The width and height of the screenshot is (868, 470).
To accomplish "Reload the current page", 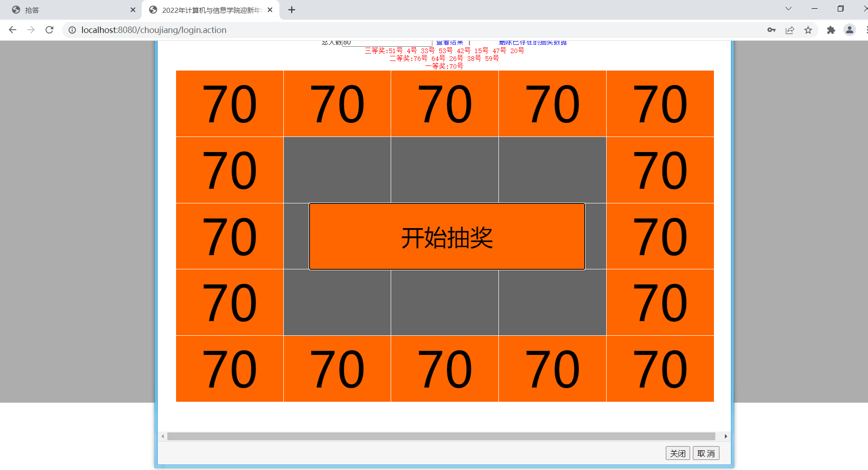I will point(50,30).
